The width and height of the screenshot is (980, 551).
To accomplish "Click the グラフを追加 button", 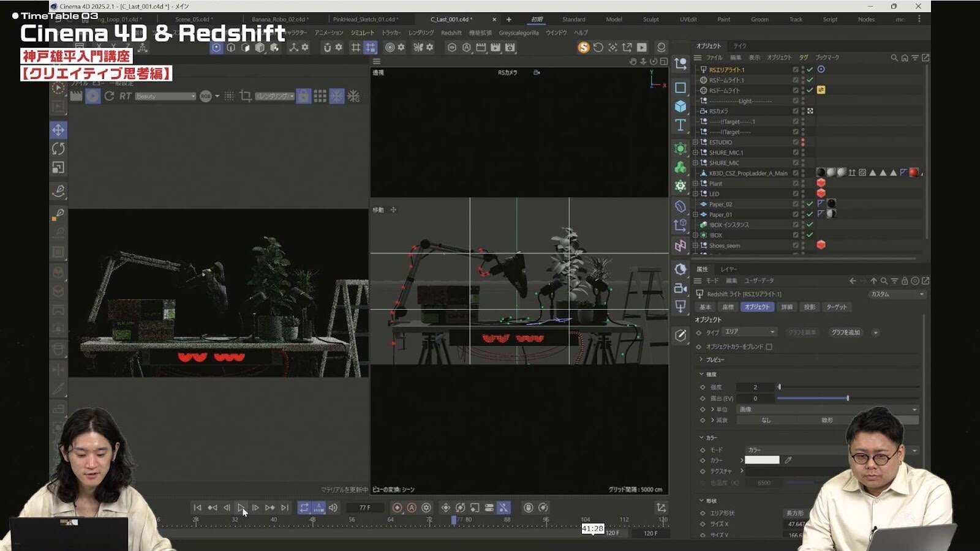I will (845, 332).
